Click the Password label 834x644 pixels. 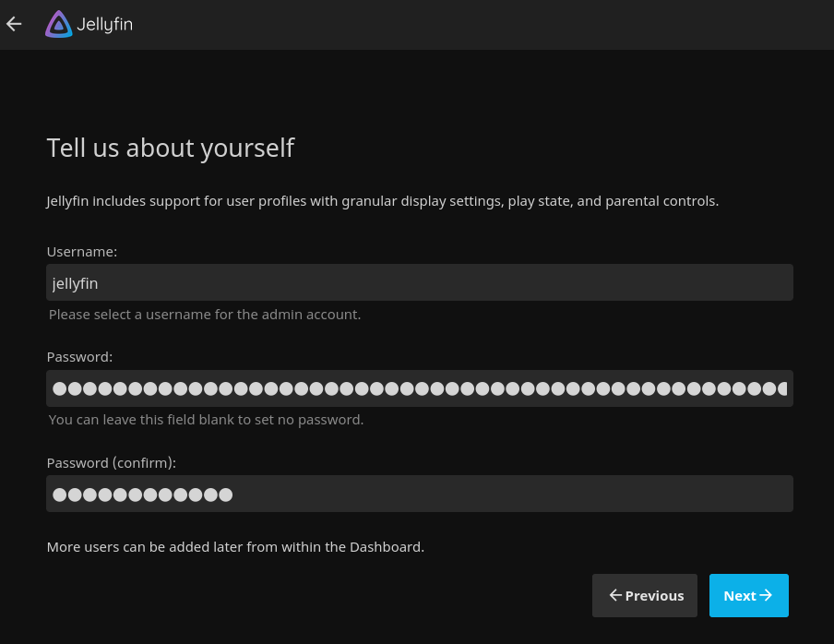tap(79, 356)
